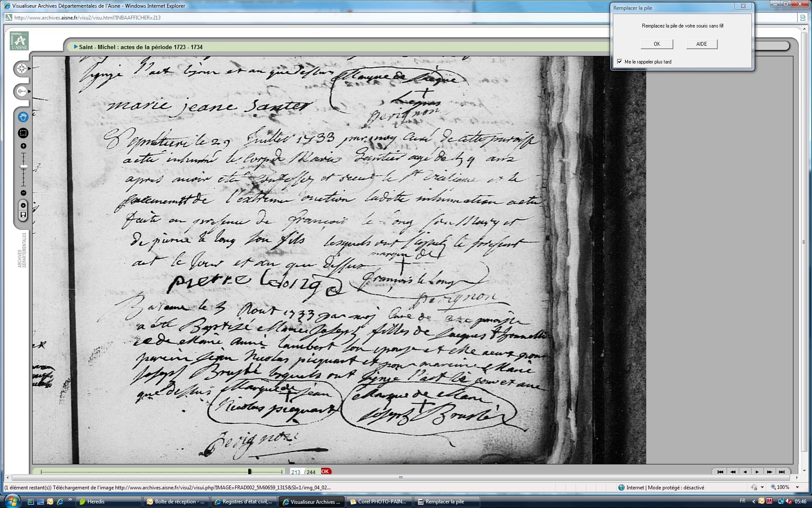Click the equals reset zoom icon
This screenshot has width=812, height=508.
click(x=23, y=205)
